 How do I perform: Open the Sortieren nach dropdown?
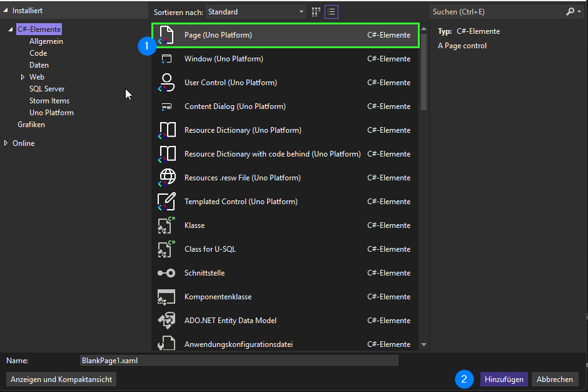256,12
